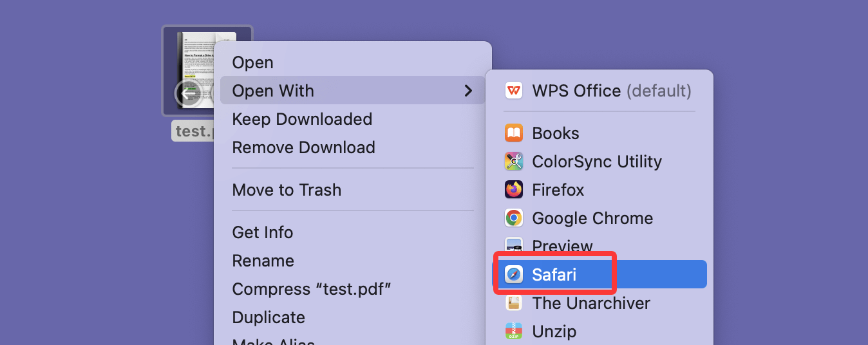The width and height of the screenshot is (868, 345).
Task: Click the Google Chrome icon
Action: 514,218
